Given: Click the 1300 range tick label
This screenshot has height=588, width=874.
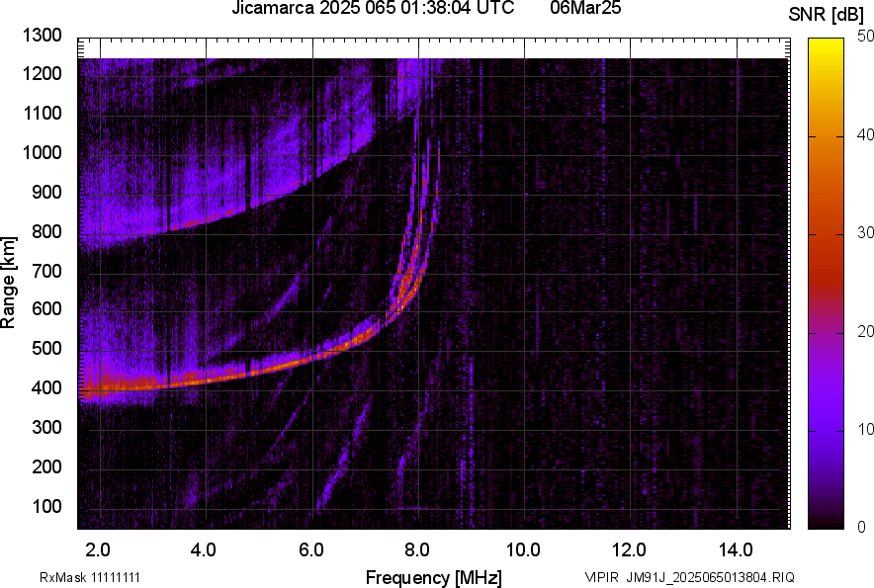Looking at the screenshot, I should (42, 36).
